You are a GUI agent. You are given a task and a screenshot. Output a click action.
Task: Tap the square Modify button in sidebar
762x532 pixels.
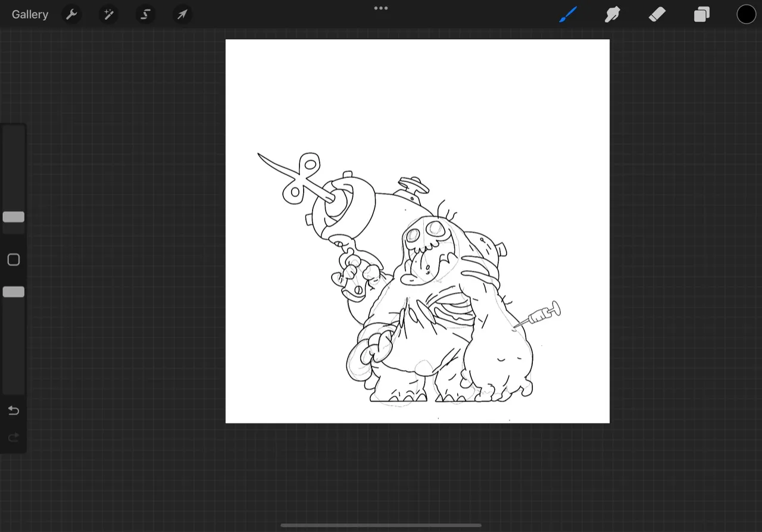14,260
